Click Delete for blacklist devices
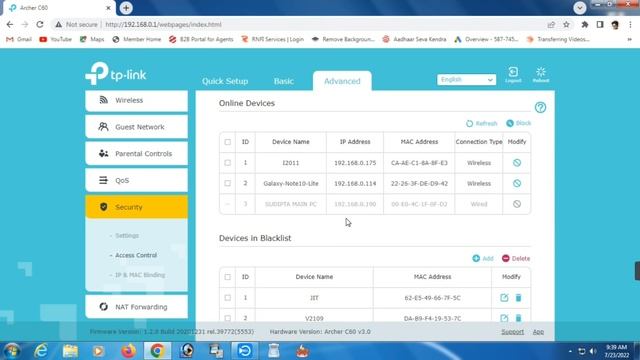This screenshot has width=640, height=360. click(x=516, y=258)
